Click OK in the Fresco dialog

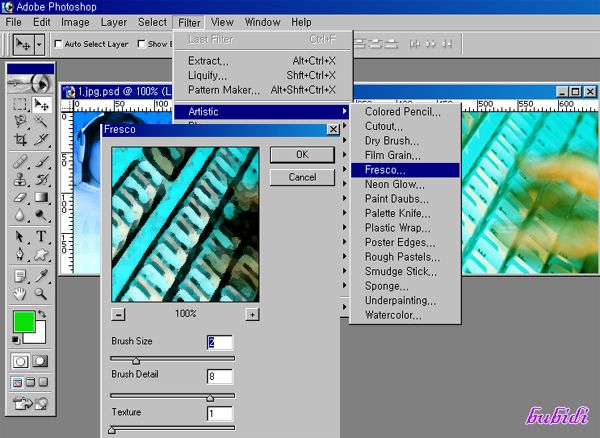tap(302, 155)
